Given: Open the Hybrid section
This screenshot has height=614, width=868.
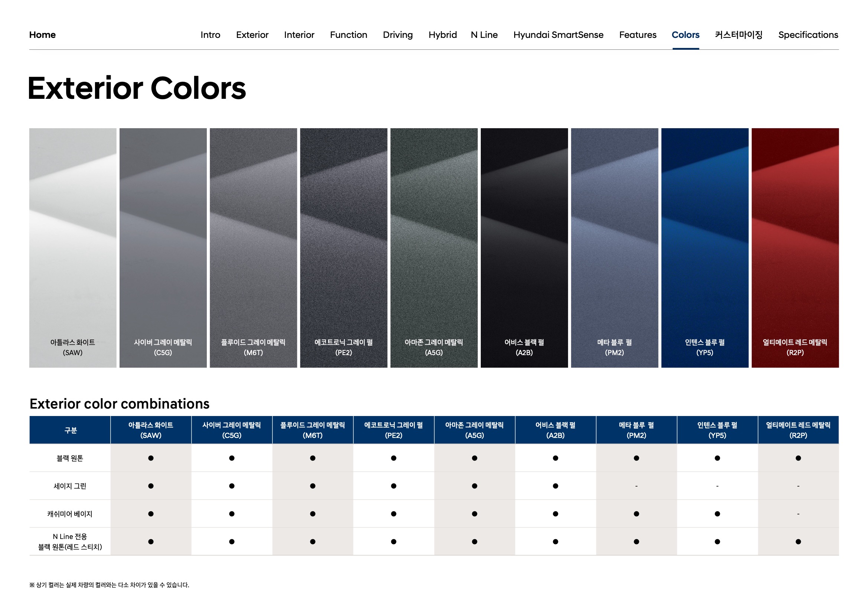Looking at the screenshot, I should tap(442, 35).
